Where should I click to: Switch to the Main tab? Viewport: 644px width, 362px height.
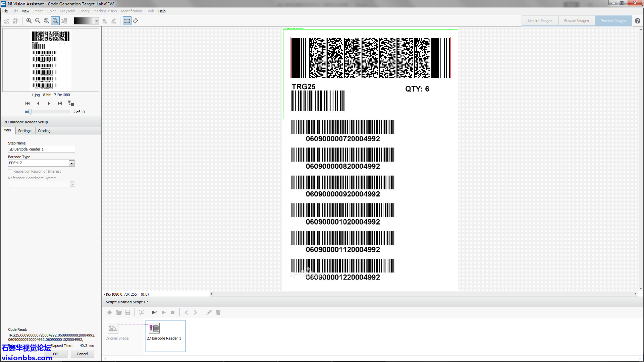[x=7, y=130]
